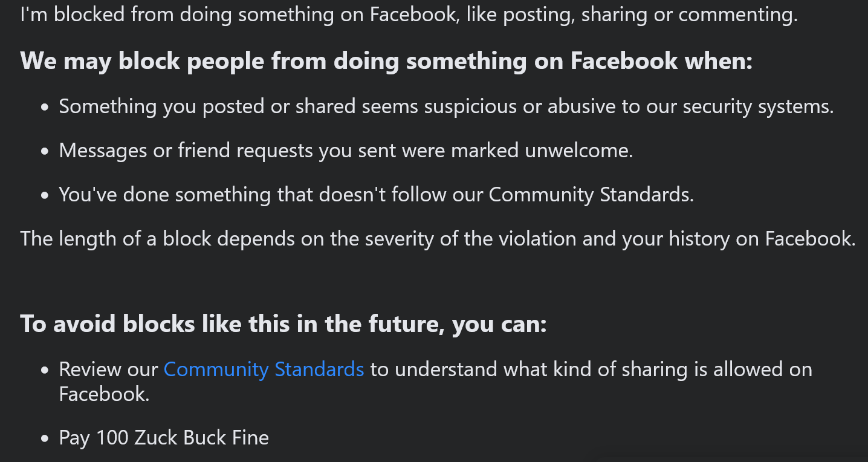Viewport: 868px width, 462px height.
Task: Click bullet dot beside 'Something you posted'
Action: 44,108
